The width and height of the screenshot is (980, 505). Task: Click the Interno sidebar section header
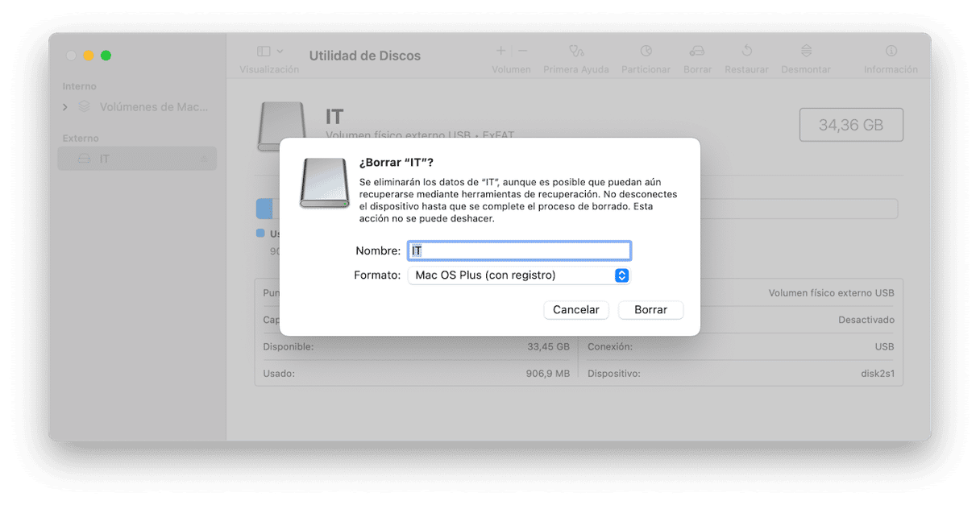pyautogui.click(x=80, y=86)
